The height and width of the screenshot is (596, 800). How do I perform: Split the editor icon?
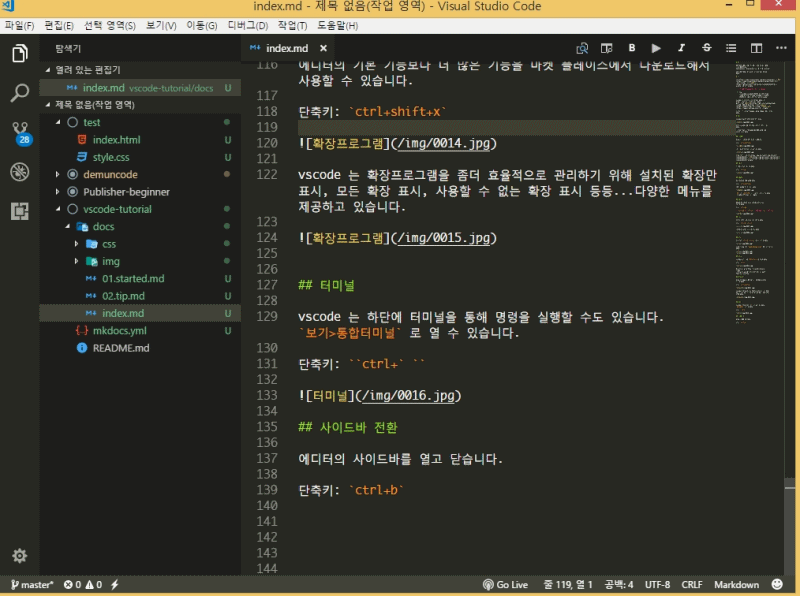point(756,48)
